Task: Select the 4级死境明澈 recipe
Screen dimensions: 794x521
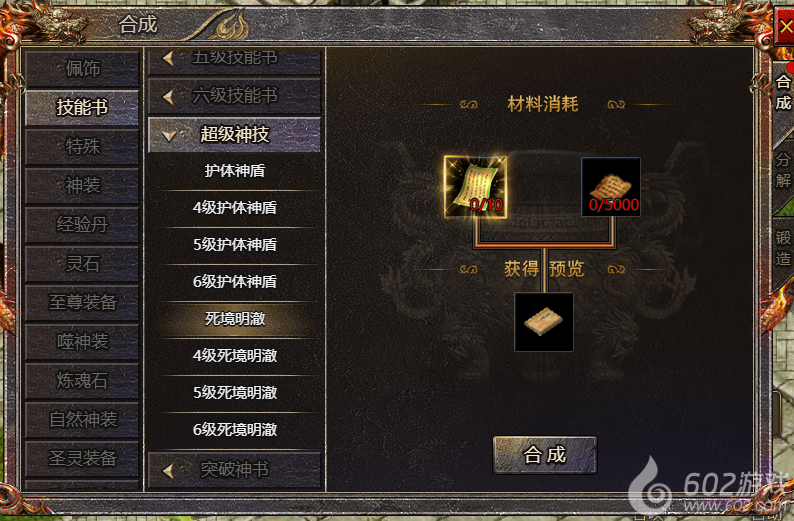Action: pos(234,356)
